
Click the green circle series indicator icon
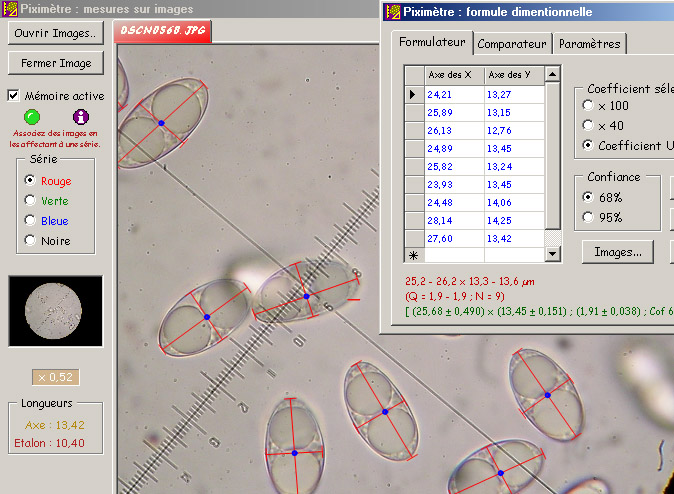click(31, 116)
